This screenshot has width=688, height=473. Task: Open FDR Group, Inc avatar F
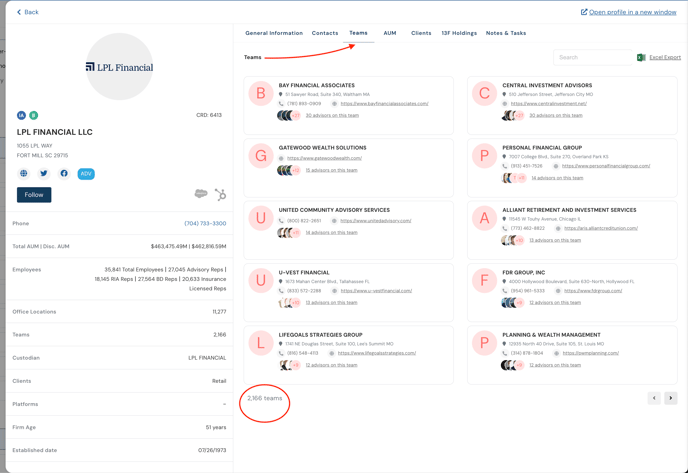click(484, 280)
